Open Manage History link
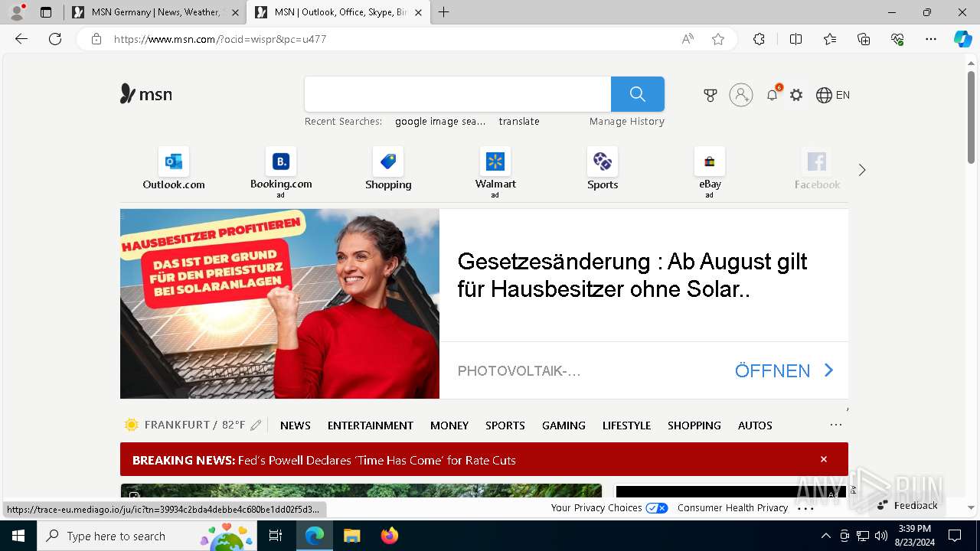 (x=627, y=121)
